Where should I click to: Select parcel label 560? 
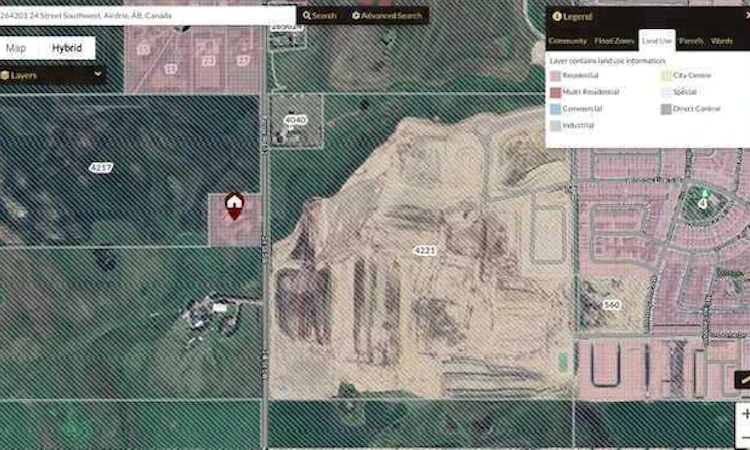pyautogui.click(x=611, y=305)
